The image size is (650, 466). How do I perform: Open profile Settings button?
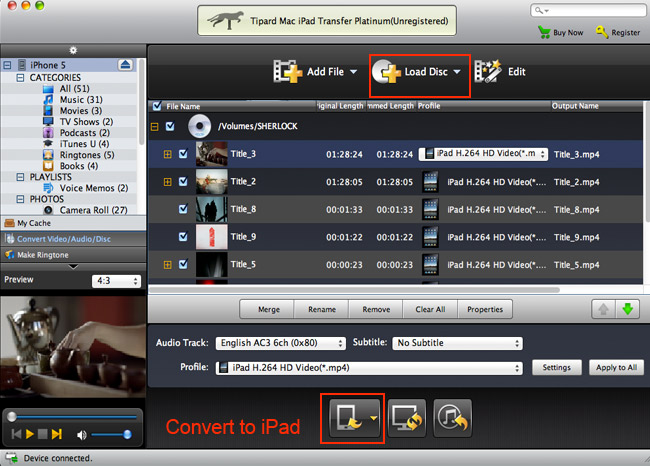[x=556, y=367]
